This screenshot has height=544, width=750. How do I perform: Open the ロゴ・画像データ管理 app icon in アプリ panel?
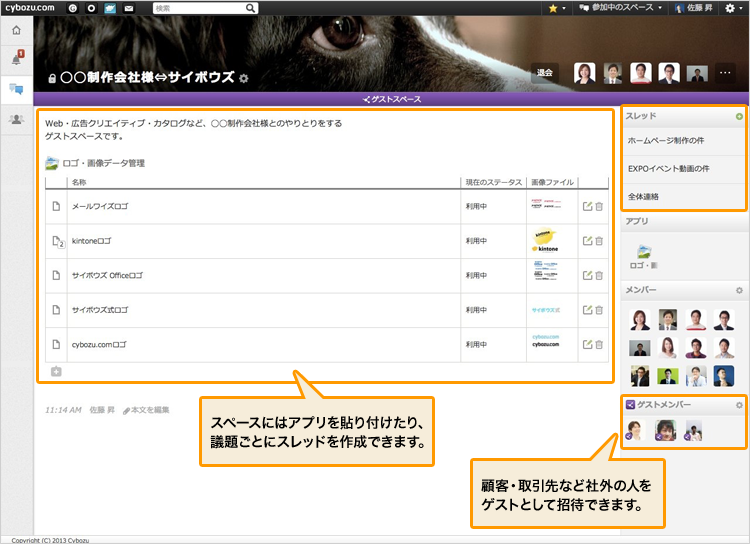tap(645, 252)
